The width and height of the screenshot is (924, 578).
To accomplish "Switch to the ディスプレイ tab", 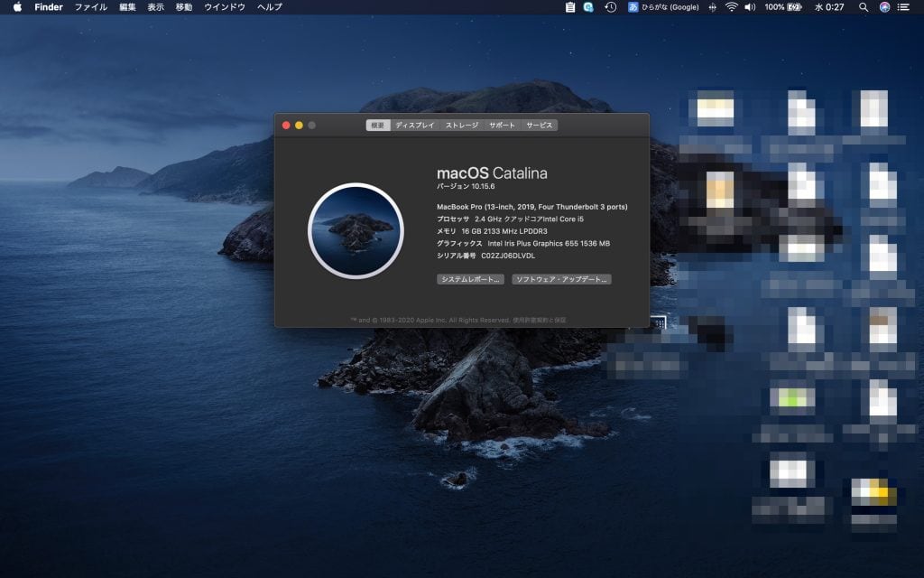I will [x=415, y=125].
